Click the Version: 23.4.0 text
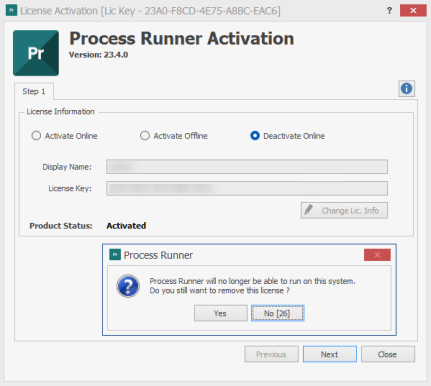Screen dimensions: 431x386 click(98, 55)
